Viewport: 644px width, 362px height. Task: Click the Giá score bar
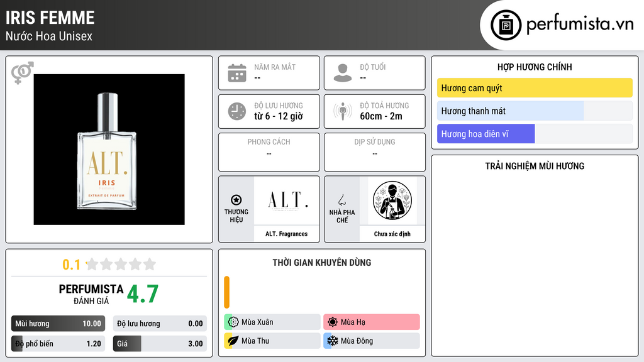point(160,344)
